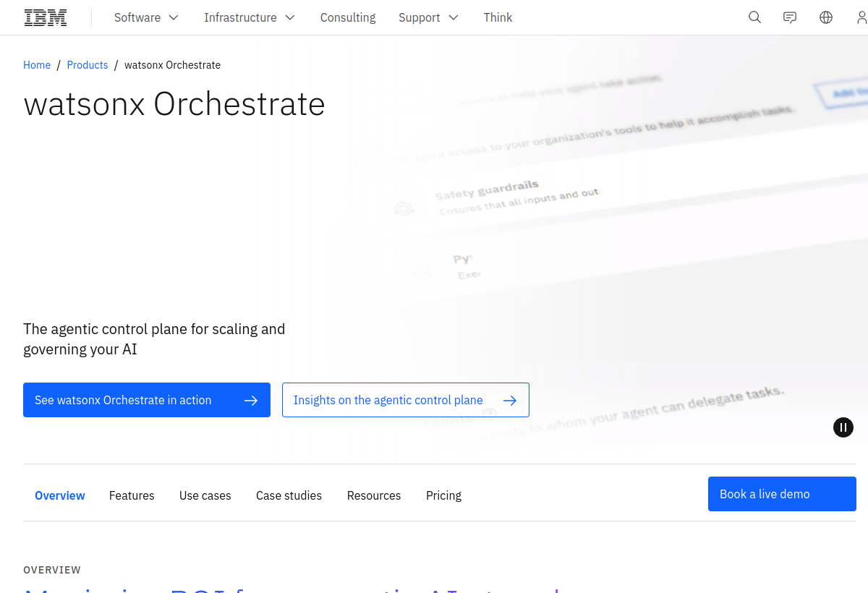
Task: Expand the Software menu
Action: 146,17
